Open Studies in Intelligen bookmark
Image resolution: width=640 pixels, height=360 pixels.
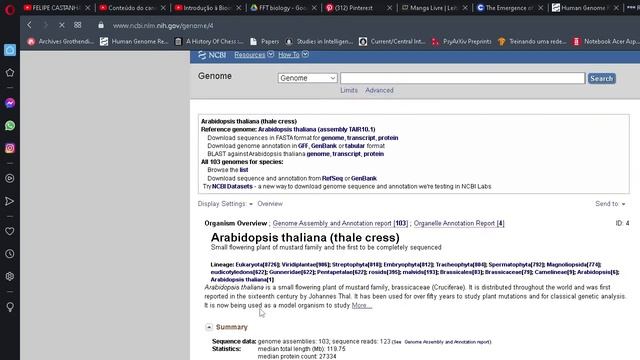[x=319, y=41]
